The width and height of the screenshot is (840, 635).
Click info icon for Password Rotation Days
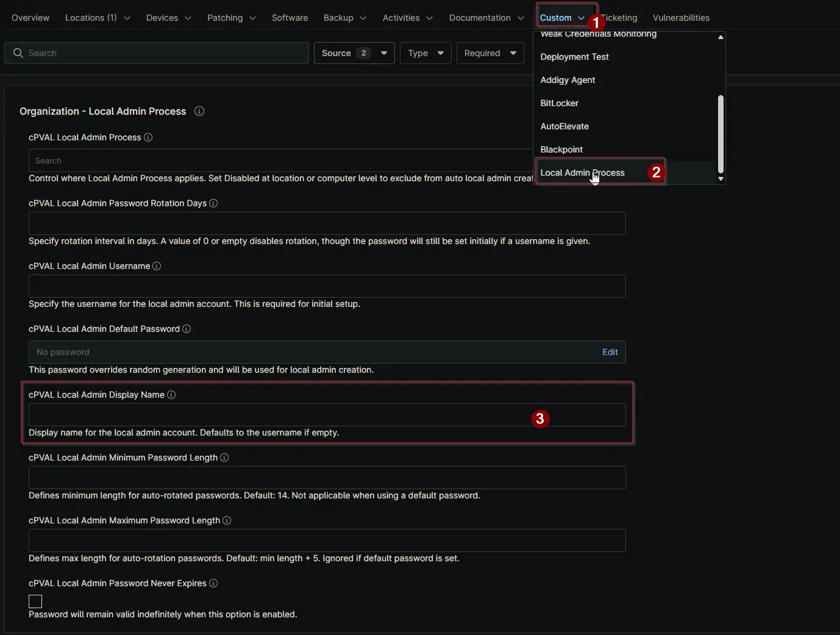pyautogui.click(x=213, y=203)
